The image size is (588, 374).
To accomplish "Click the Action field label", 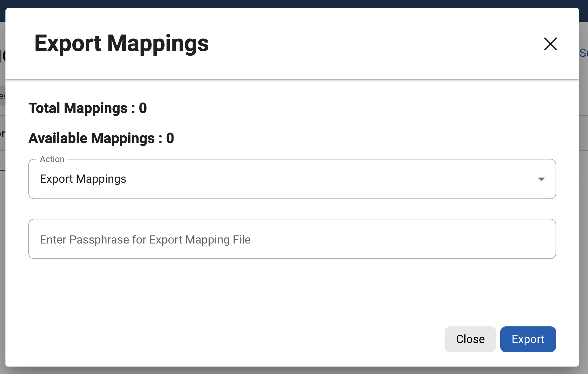I will (x=52, y=159).
